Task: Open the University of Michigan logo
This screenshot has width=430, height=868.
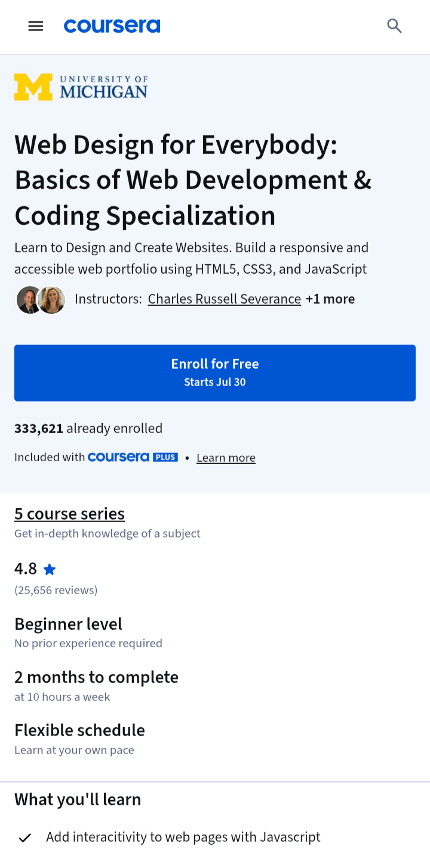Action: coord(81,87)
